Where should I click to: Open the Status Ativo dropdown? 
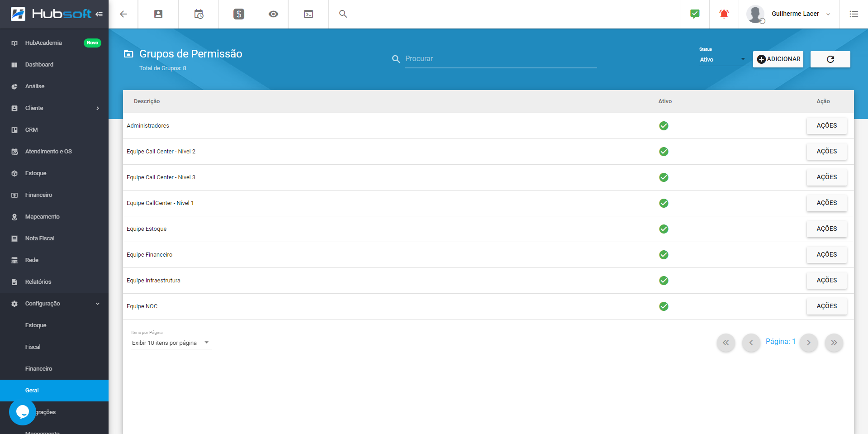(x=722, y=60)
